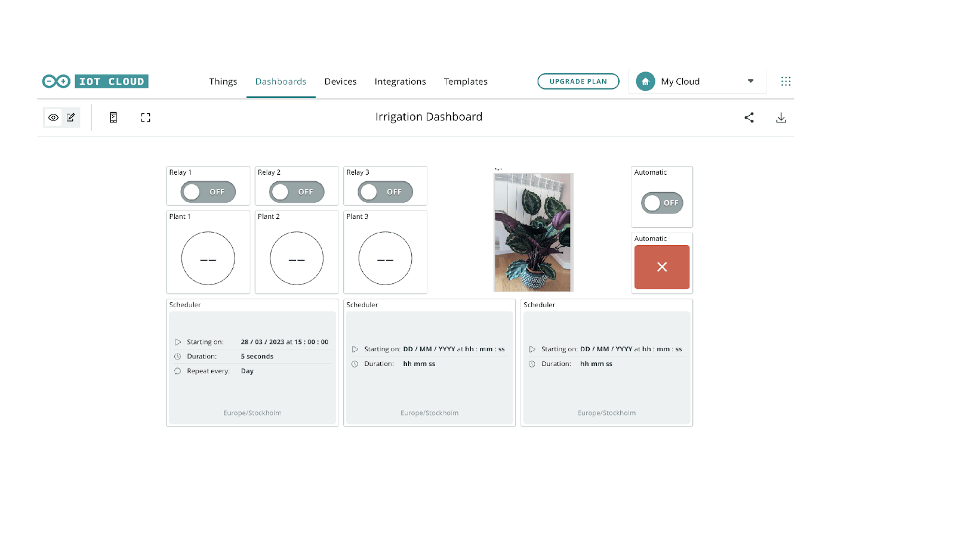Image resolution: width=955 pixels, height=560 pixels.
Task: Open the first Scheduler with Day repeat
Action: tap(252, 363)
